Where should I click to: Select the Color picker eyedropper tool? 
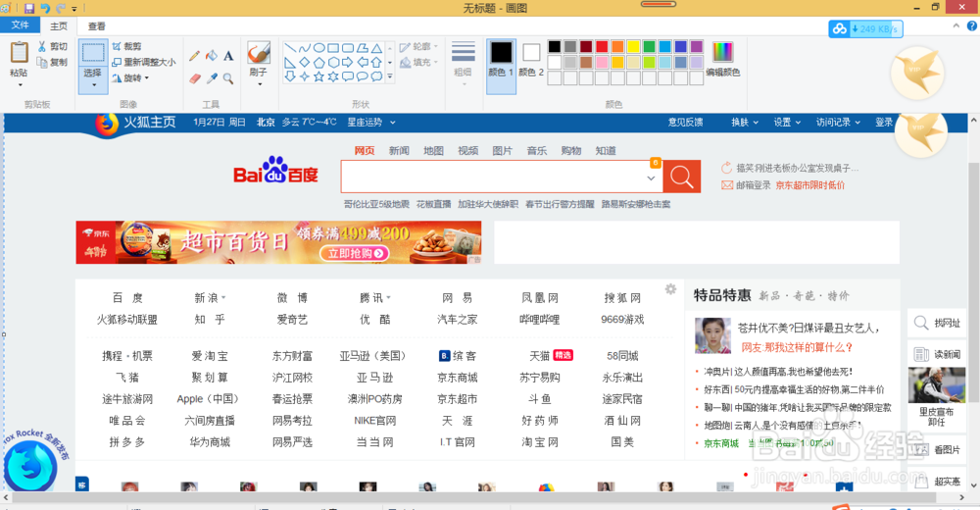point(212,78)
